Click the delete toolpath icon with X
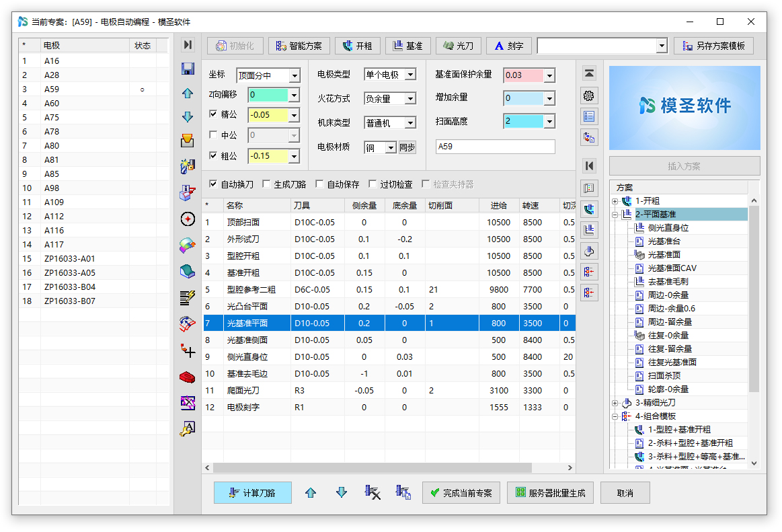 pyautogui.click(x=373, y=492)
